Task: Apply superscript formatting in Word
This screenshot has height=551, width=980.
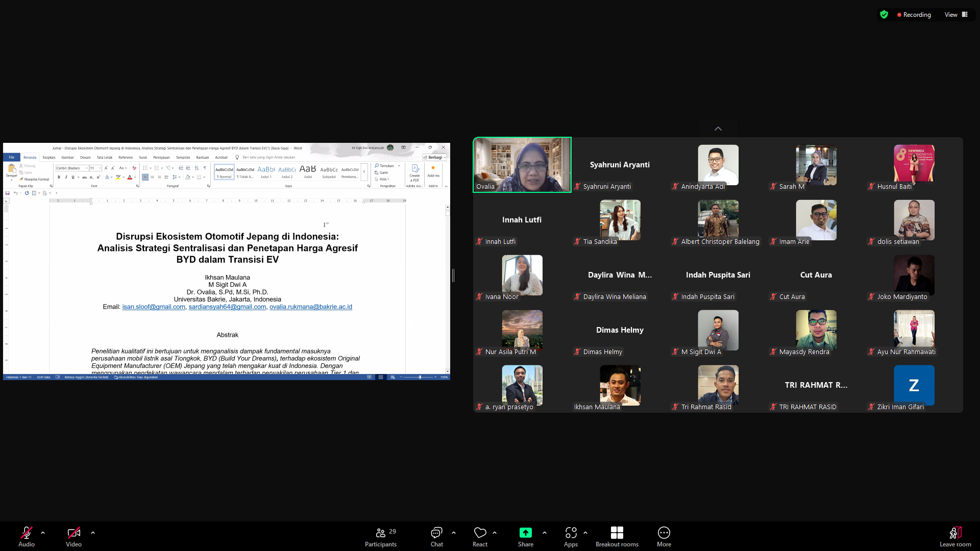Action: (98, 177)
